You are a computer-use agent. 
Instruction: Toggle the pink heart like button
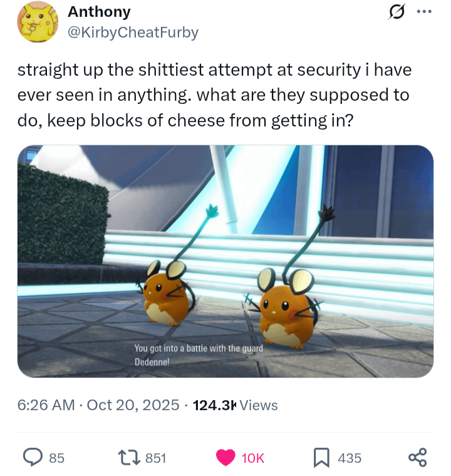(225, 457)
